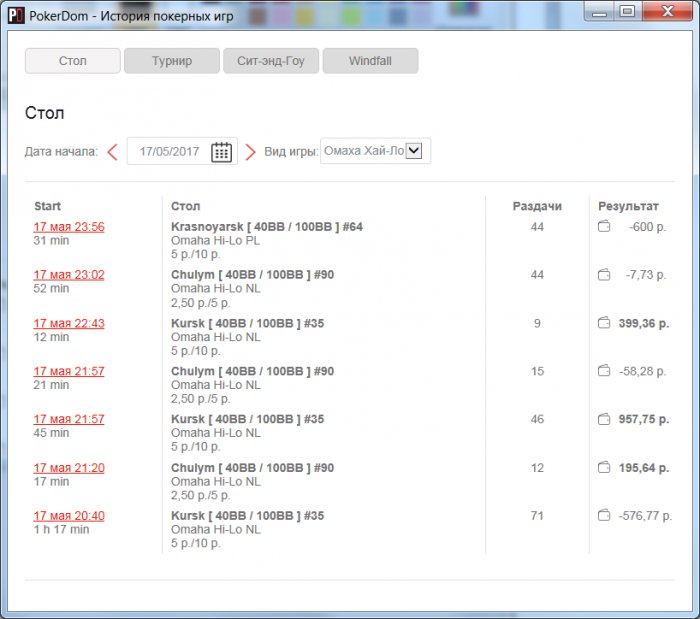The image size is (700, 619).
Task: Open the Windfall tab
Action: pos(370,61)
